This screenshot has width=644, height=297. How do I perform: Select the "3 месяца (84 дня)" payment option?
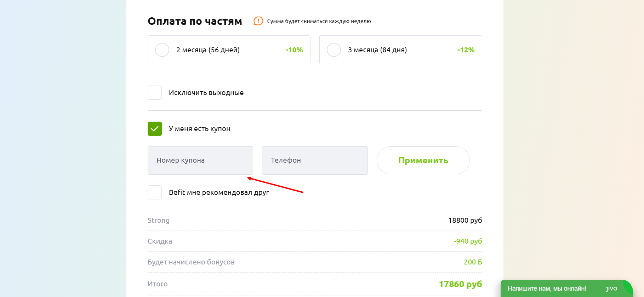click(334, 50)
